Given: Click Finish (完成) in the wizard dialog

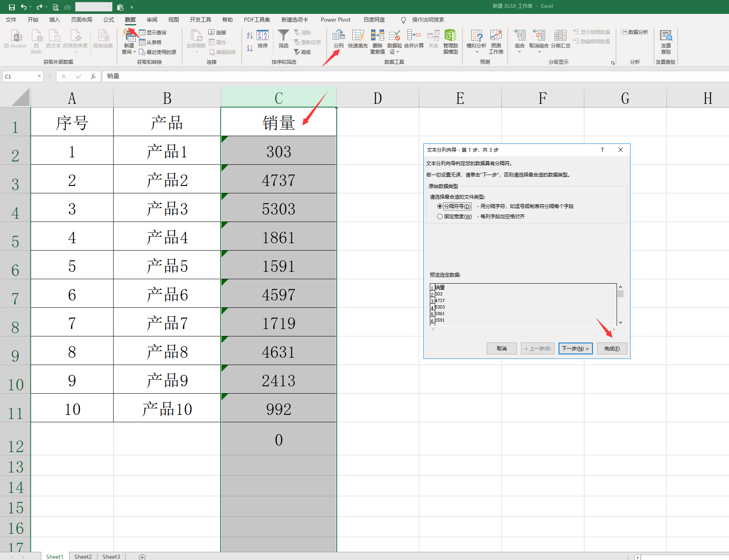Looking at the screenshot, I should click(x=612, y=348).
